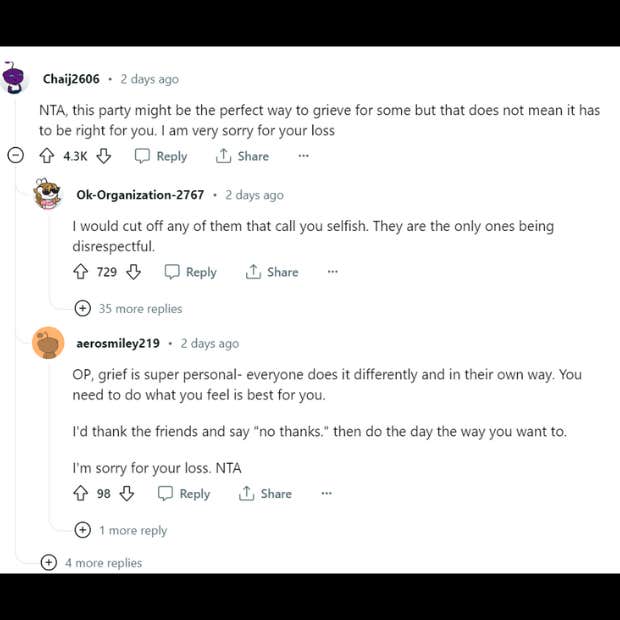The height and width of the screenshot is (620, 620).
Task: Open more options on aerosmiley219's comment
Action: 326,494
